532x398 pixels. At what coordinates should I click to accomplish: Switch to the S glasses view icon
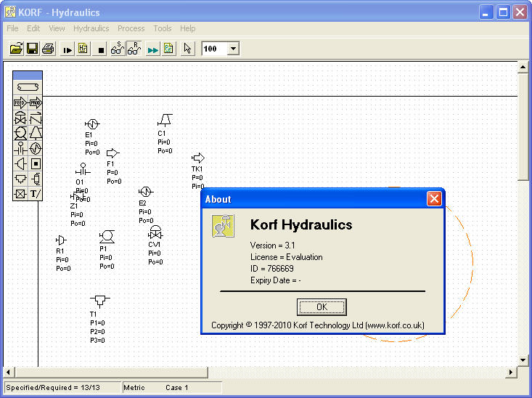click(118, 49)
